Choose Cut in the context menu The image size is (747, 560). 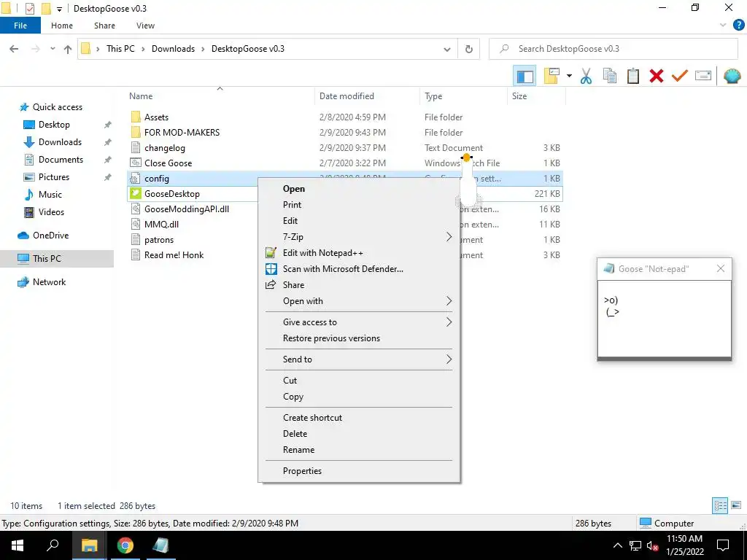pos(359,381)
